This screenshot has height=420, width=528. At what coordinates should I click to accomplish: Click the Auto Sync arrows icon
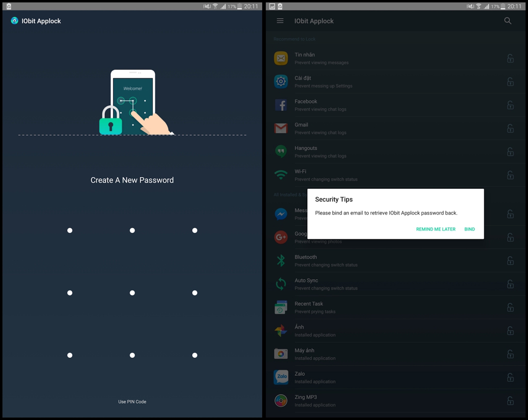tap(281, 284)
